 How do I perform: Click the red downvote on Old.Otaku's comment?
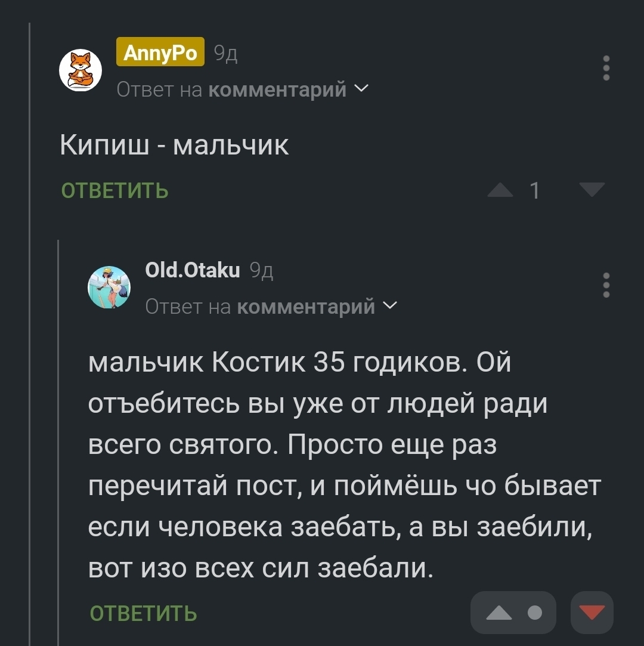[592, 613]
